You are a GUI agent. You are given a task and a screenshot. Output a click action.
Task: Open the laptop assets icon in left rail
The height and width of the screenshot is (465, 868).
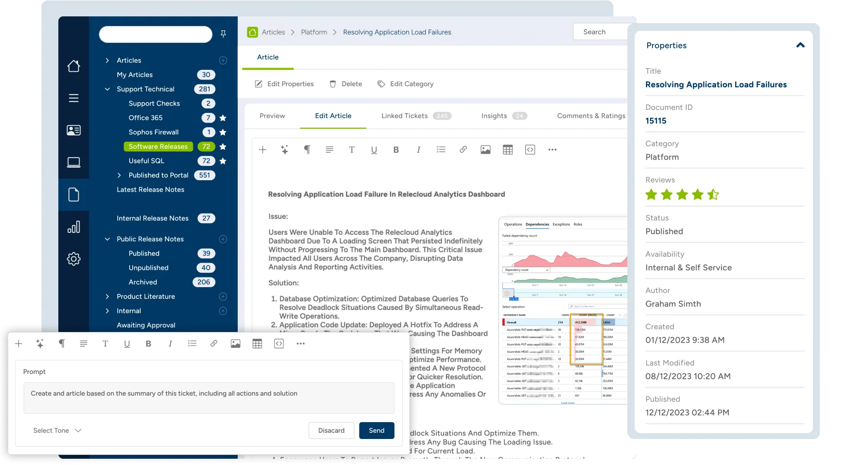(74, 162)
